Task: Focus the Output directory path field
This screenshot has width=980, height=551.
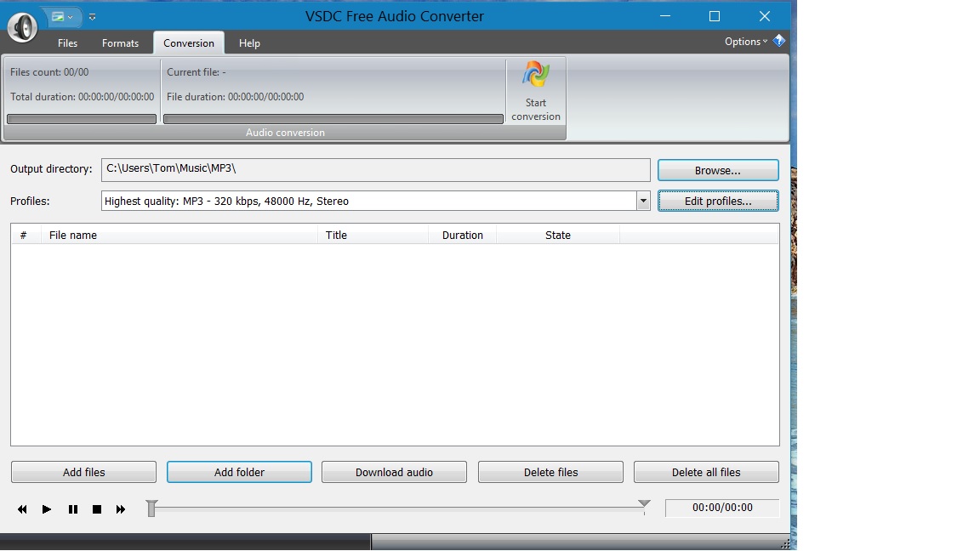Action: pos(376,169)
